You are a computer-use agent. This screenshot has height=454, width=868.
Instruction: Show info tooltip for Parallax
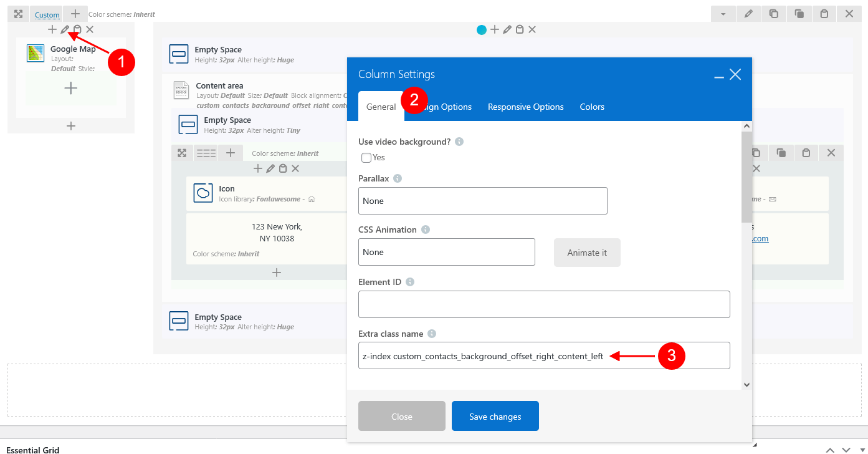point(398,178)
